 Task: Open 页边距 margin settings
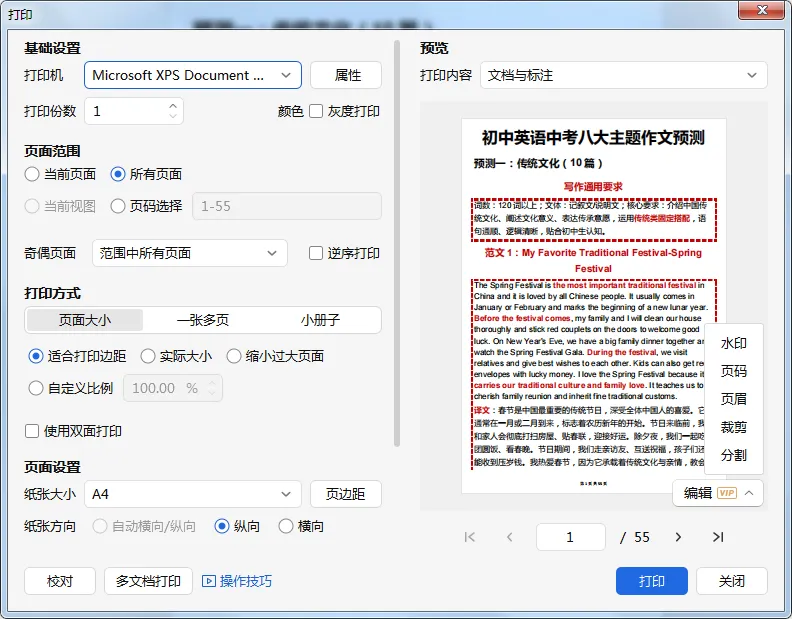pos(346,494)
